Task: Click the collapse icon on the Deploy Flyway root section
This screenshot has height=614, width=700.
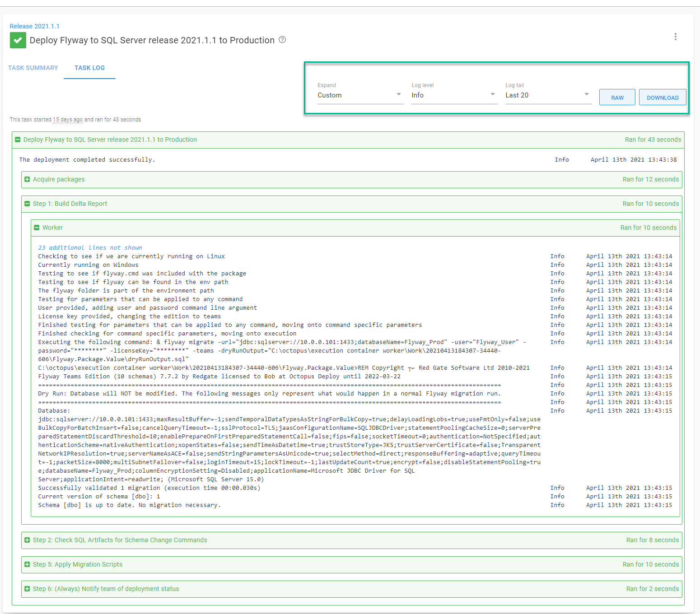Action: pos(18,140)
